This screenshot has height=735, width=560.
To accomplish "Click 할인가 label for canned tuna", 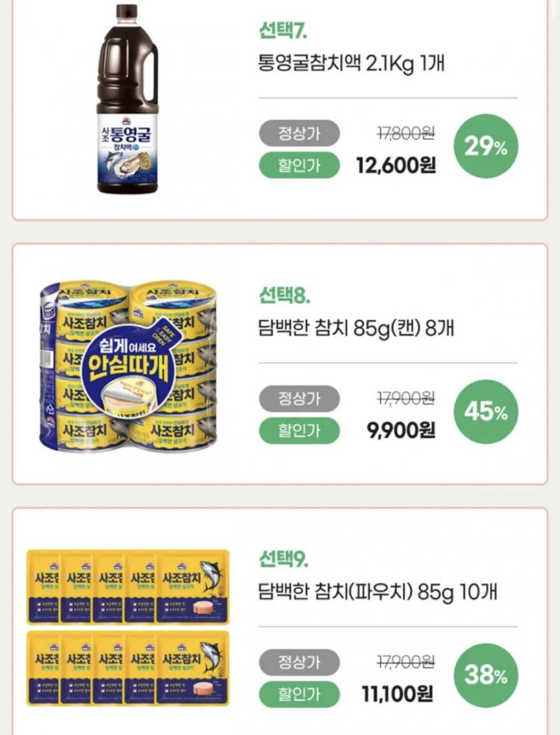I will click(299, 430).
